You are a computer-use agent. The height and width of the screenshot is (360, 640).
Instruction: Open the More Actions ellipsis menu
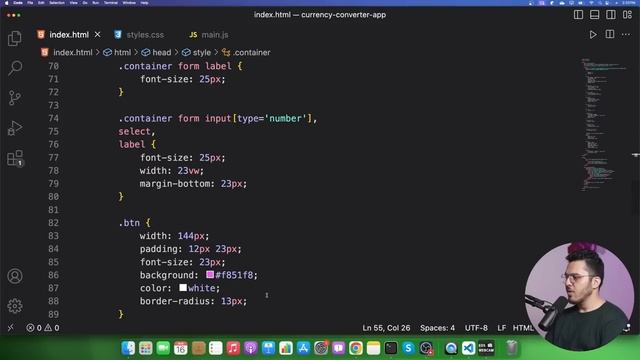(x=626, y=35)
